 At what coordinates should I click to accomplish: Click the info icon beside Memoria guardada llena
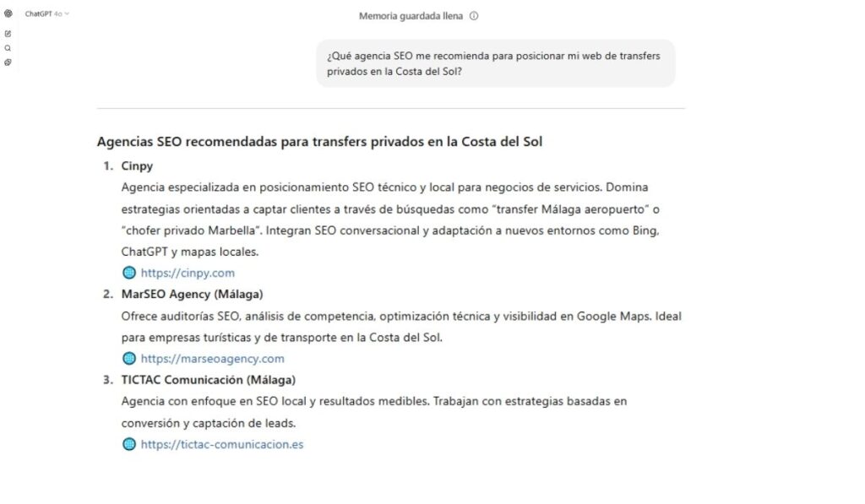474,16
